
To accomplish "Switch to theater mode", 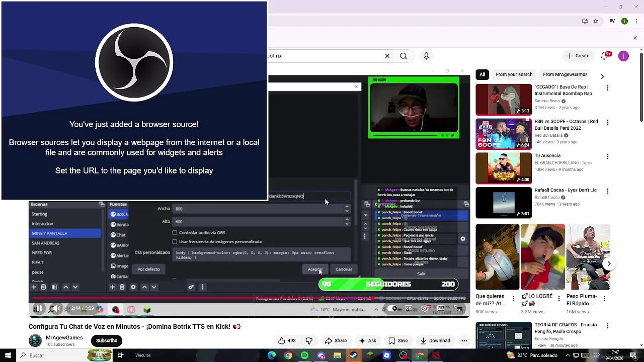I will coord(441,309).
